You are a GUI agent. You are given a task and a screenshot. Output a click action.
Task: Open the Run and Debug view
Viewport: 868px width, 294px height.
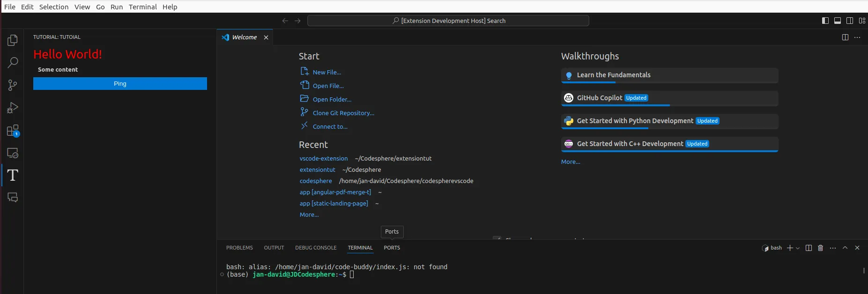[13, 108]
